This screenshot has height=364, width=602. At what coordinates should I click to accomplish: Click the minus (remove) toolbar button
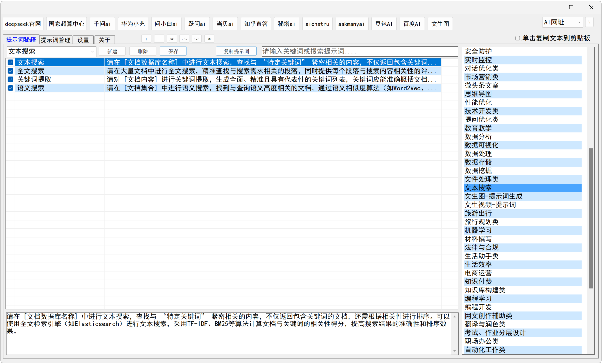(159, 39)
